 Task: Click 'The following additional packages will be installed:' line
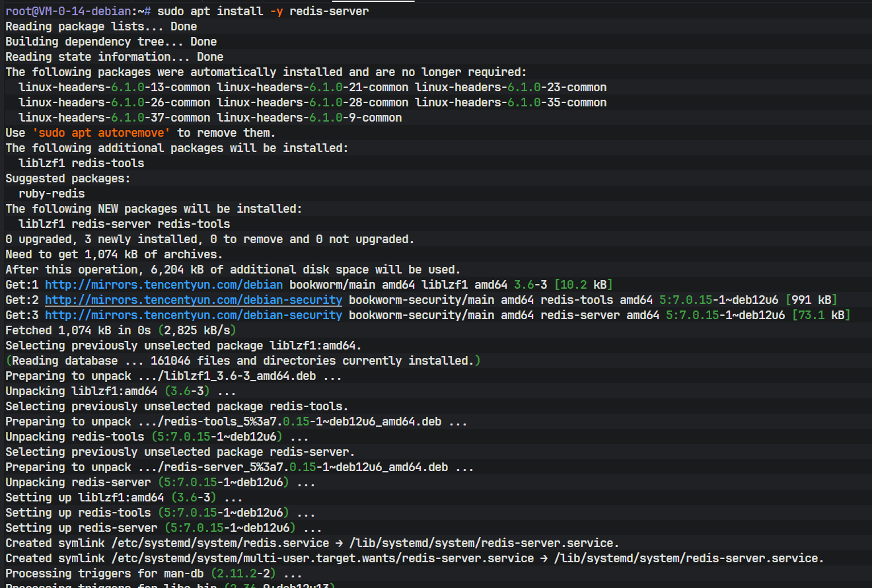coord(177,148)
